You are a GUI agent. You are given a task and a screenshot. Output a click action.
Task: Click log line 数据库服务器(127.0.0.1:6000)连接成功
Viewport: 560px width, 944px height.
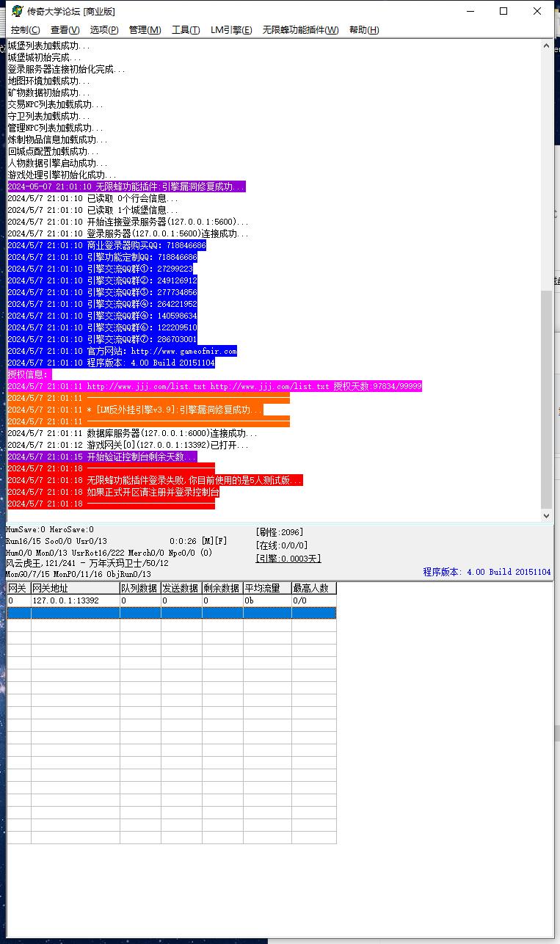click(x=132, y=433)
